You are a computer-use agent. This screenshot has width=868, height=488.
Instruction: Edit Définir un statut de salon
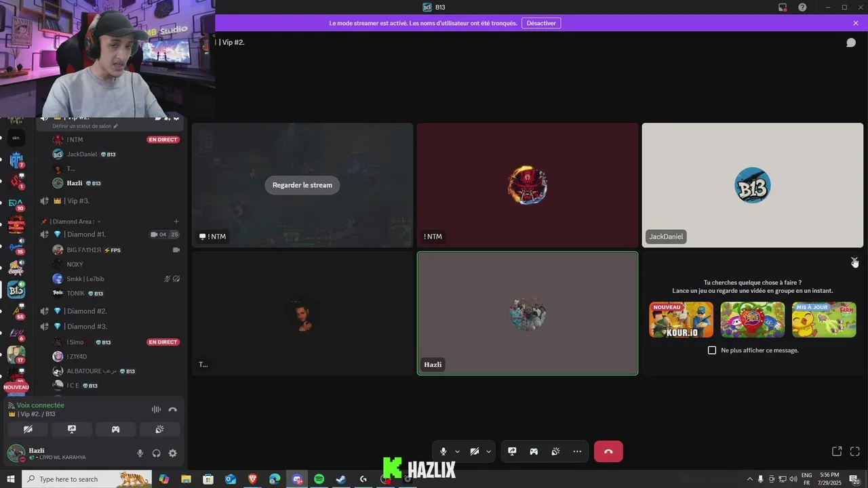pyautogui.click(x=85, y=126)
